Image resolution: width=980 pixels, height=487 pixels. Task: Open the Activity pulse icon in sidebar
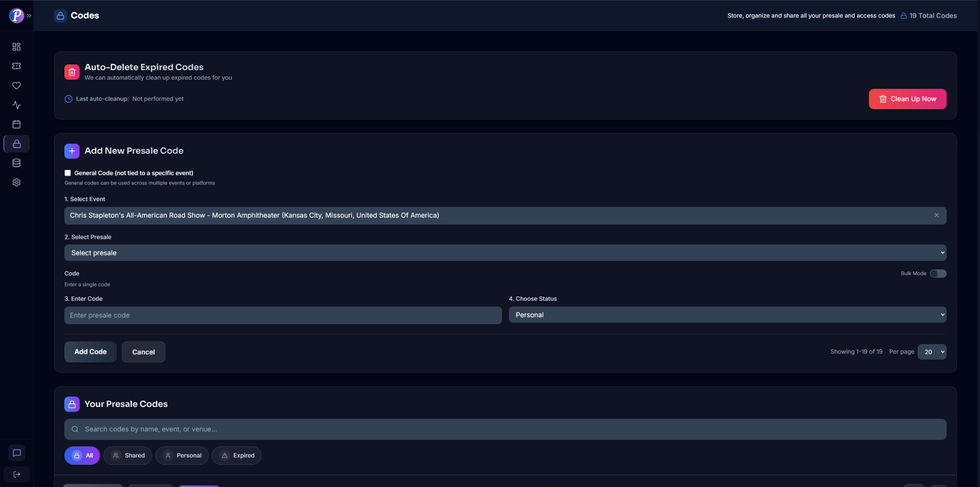point(16,105)
